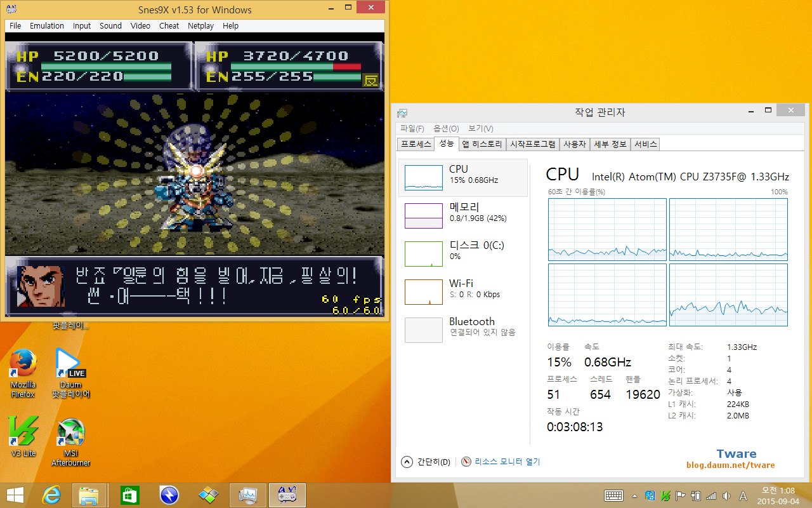Launch Internet Explorer from taskbar
This screenshot has height=508, width=812.
[51, 495]
